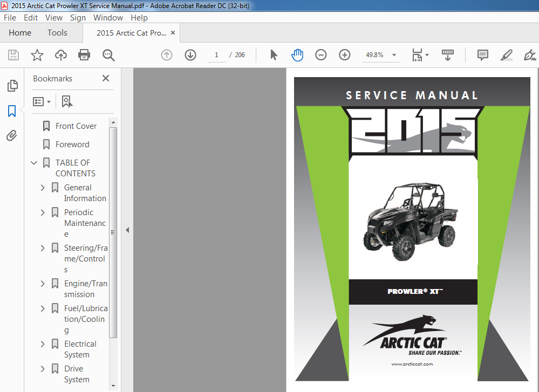Jump to General Information bookmark

[x=85, y=192]
